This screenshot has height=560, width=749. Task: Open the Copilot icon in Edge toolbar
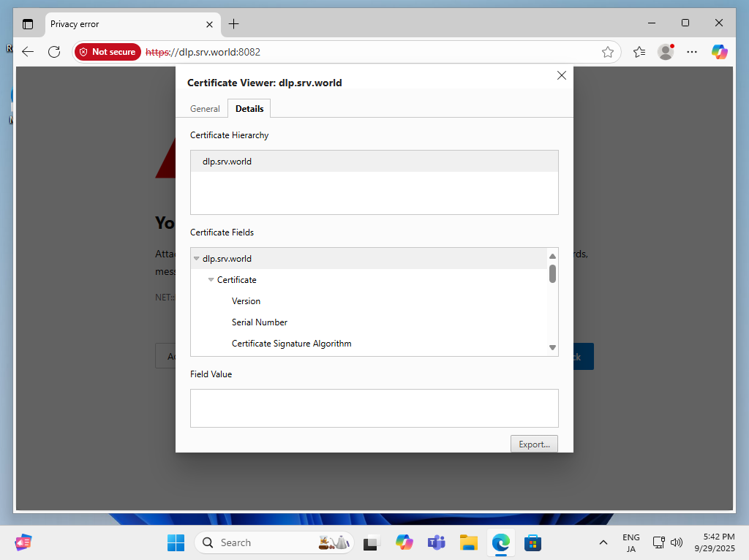pos(720,52)
